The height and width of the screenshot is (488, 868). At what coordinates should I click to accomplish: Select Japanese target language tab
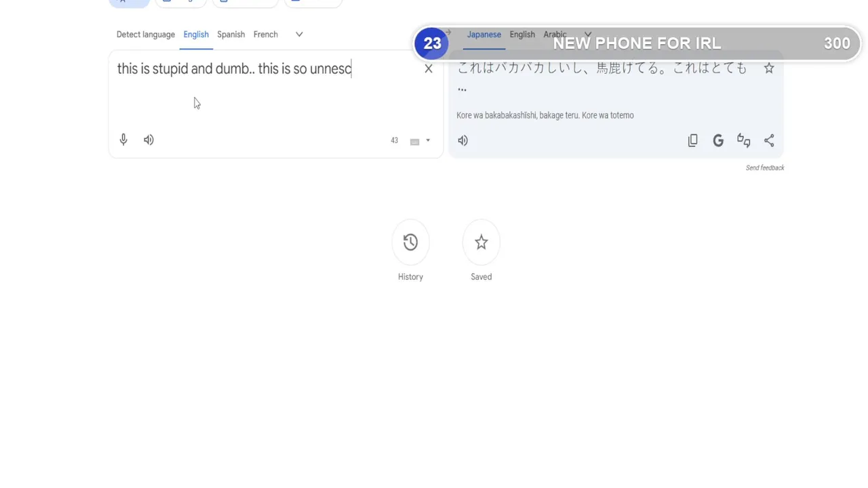coord(484,35)
